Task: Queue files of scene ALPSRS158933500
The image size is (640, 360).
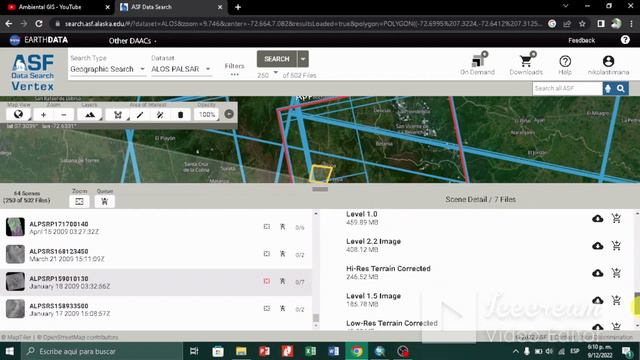Action: click(x=282, y=309)
